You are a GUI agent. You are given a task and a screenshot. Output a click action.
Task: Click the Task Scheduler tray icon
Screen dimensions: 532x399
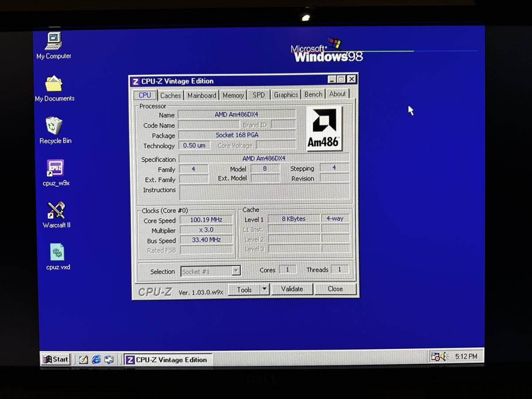(x=435, y=356)
